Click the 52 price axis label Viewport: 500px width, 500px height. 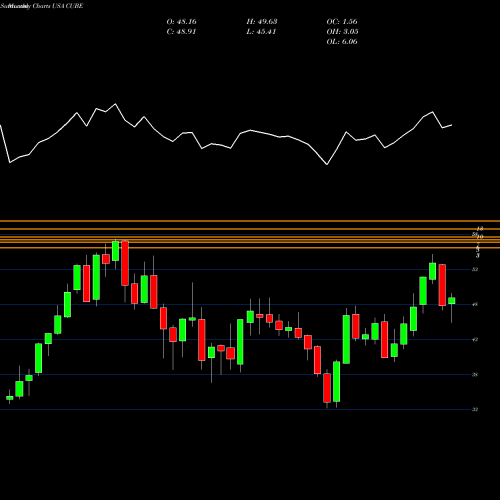tap(475, 269)
